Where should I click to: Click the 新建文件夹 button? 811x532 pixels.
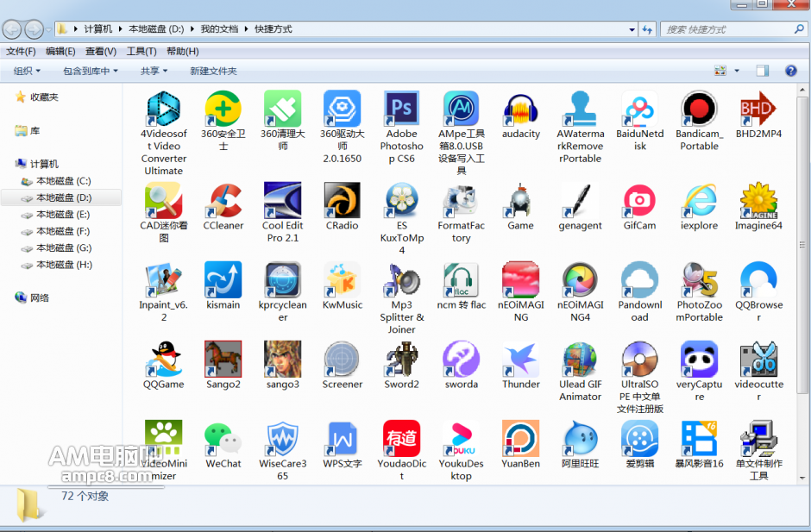[x=213, y=71]
